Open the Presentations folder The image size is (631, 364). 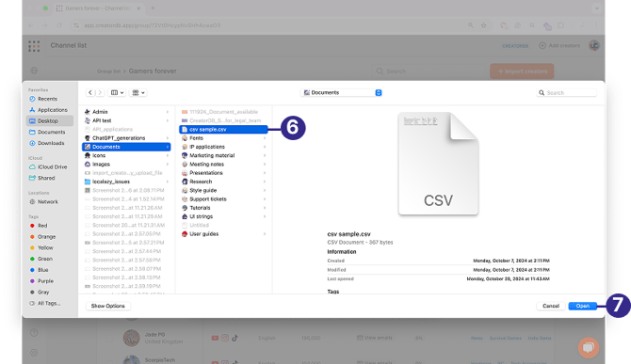[223, 173]
